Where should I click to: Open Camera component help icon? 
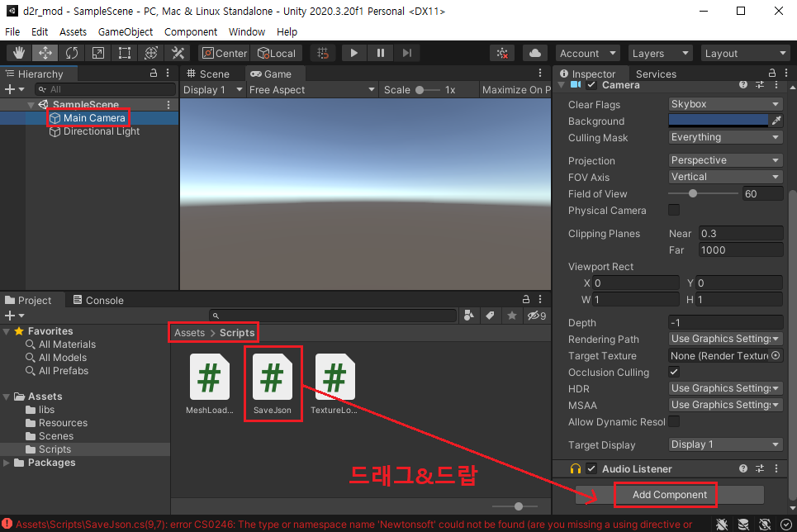(x=743, y=85)
